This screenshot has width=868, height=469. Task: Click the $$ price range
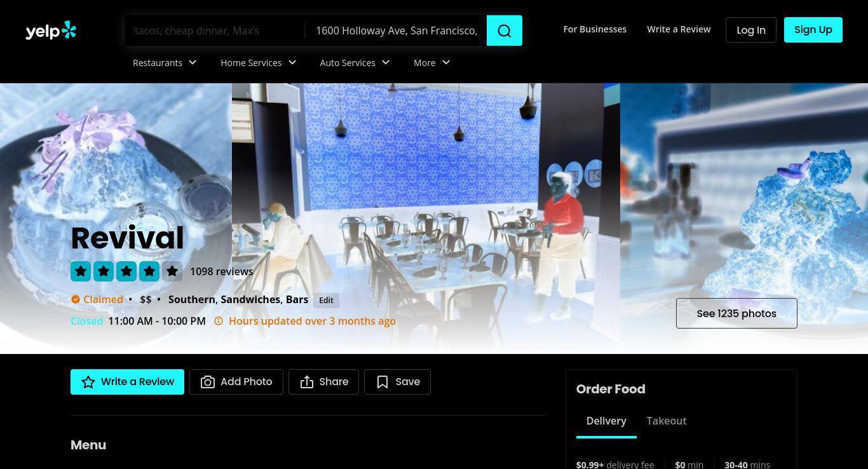[x=146, y=299]
